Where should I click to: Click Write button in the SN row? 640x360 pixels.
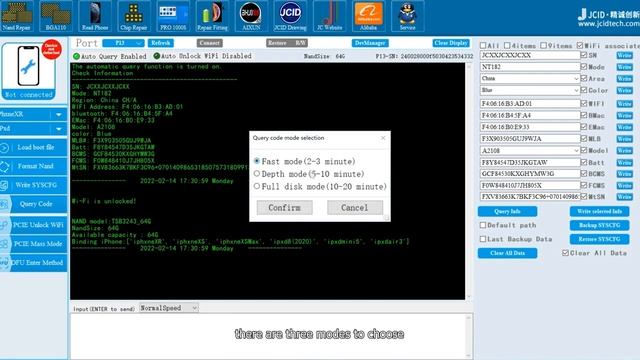point(624,55)
